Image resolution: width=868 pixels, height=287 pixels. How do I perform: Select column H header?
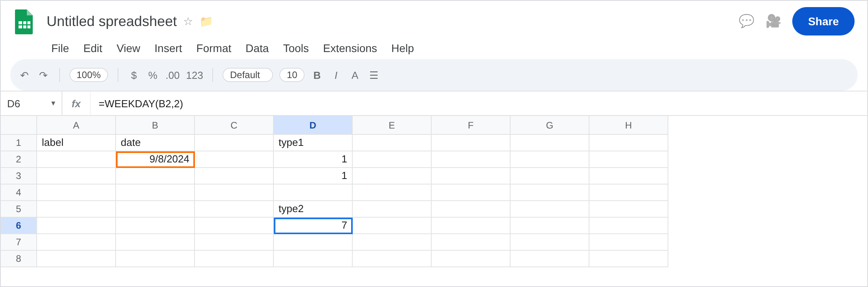(629, 125)
